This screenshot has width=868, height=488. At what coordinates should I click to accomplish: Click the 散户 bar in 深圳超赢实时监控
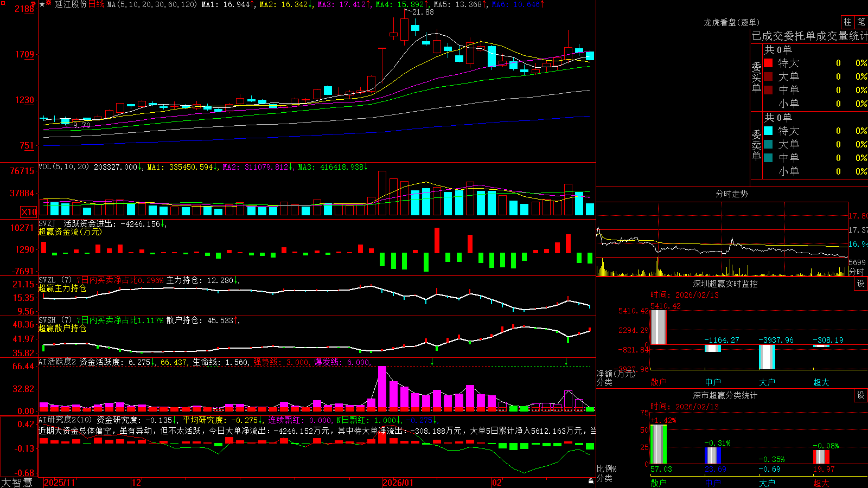click(x=658, y=327)
